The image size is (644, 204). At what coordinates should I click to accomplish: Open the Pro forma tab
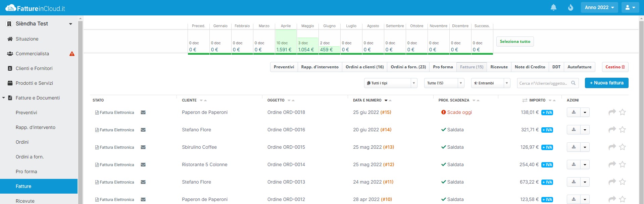point(443,67)
